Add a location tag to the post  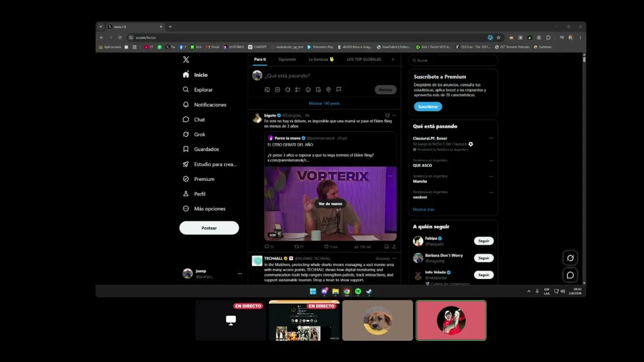pyautogui.click(x=329, y=89)
